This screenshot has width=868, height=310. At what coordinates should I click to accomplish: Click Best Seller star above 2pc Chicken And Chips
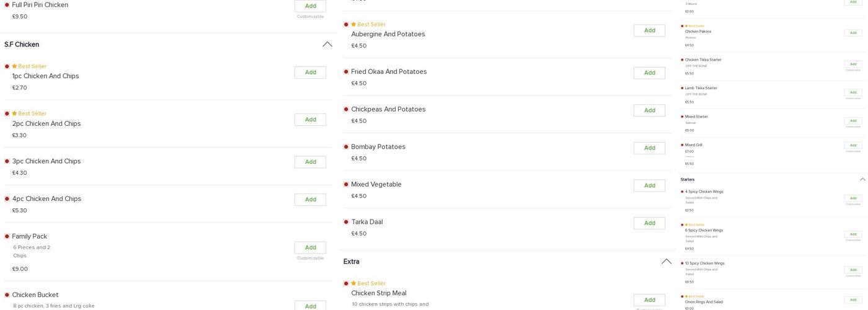pyautogui.click(x=14, y=113)
